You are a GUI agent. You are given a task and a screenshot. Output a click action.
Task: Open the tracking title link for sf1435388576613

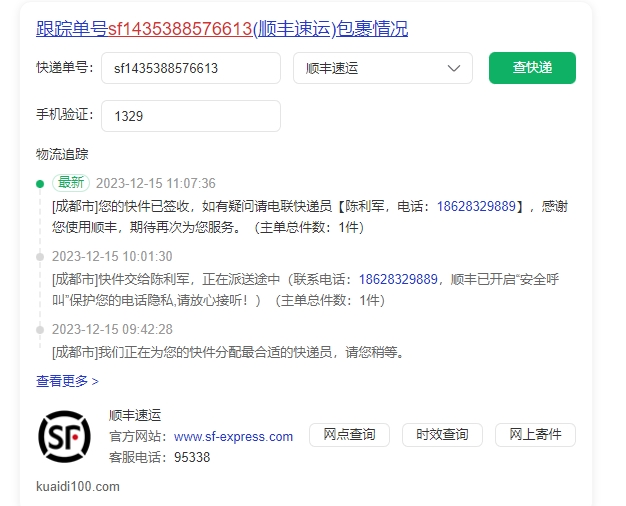(x=222, y=29)
